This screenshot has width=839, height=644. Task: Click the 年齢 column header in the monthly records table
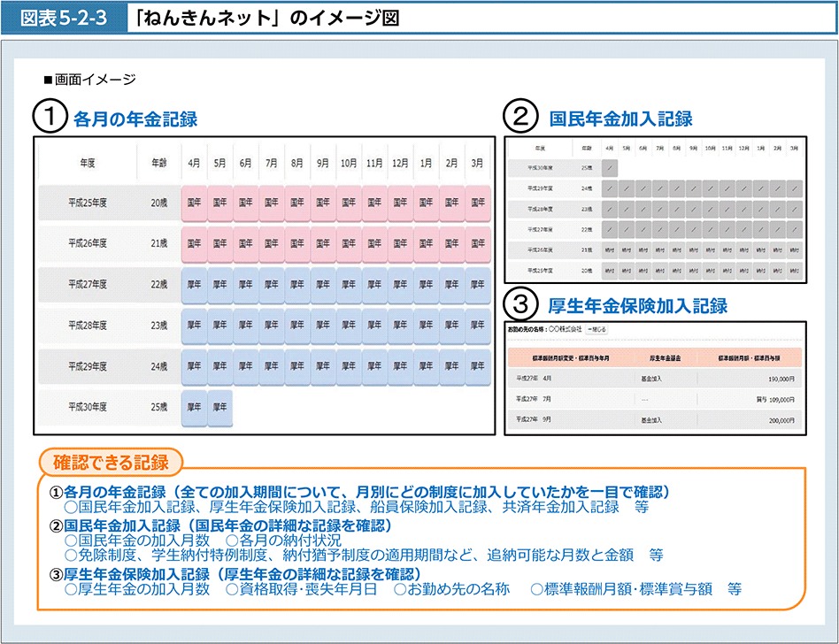158,163
